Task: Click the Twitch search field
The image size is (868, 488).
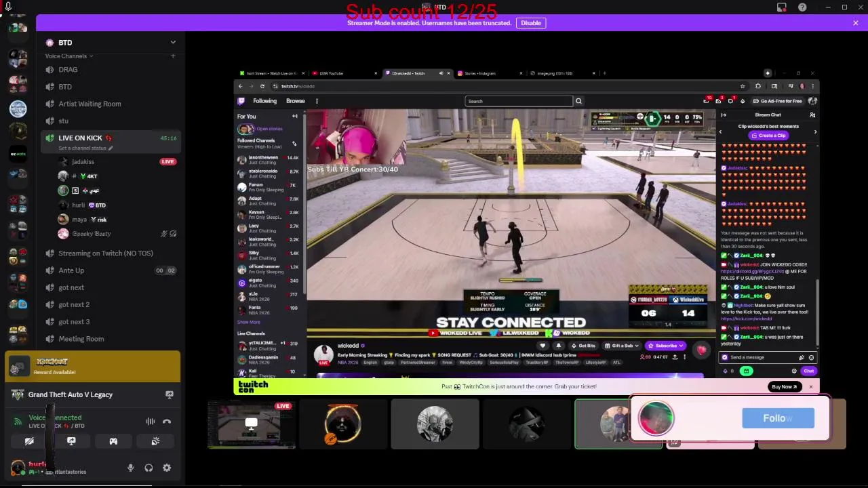Action: (x=519, y=101)
